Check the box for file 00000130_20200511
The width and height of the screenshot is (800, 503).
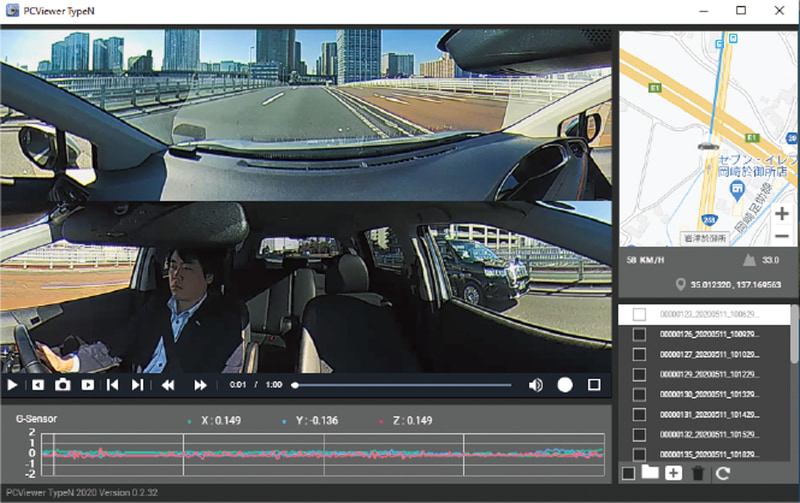pos(639,394)
